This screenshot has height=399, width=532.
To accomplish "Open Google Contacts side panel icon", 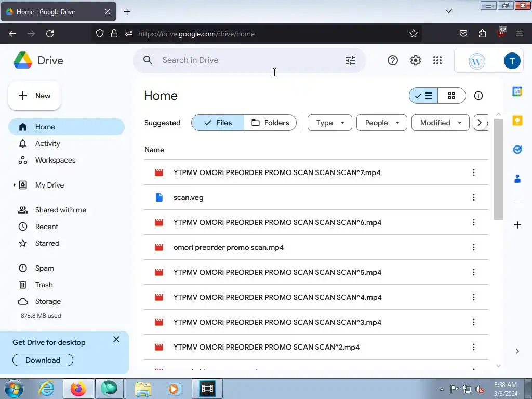I will (517, 179).
